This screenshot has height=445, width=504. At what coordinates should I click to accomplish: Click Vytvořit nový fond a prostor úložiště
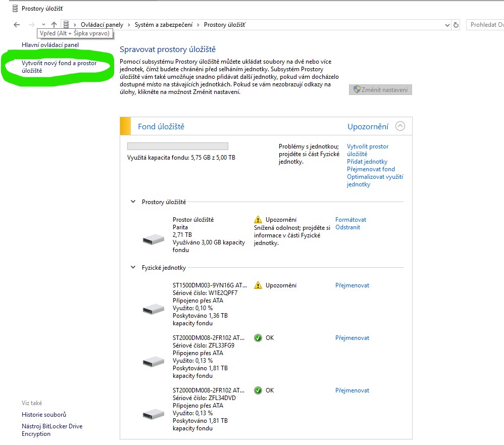pos(59,67)
